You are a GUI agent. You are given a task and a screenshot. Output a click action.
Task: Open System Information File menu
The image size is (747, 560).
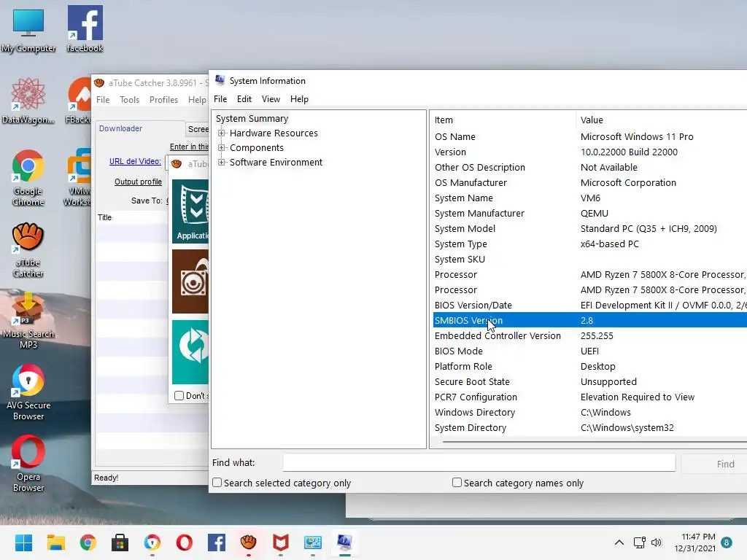pos(220,99)
